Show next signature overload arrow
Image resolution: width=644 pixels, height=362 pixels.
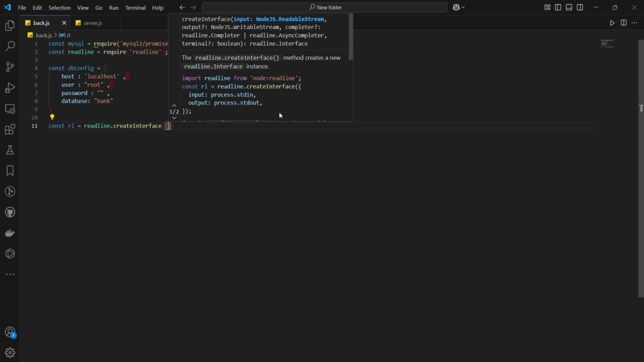coord(174,118)
